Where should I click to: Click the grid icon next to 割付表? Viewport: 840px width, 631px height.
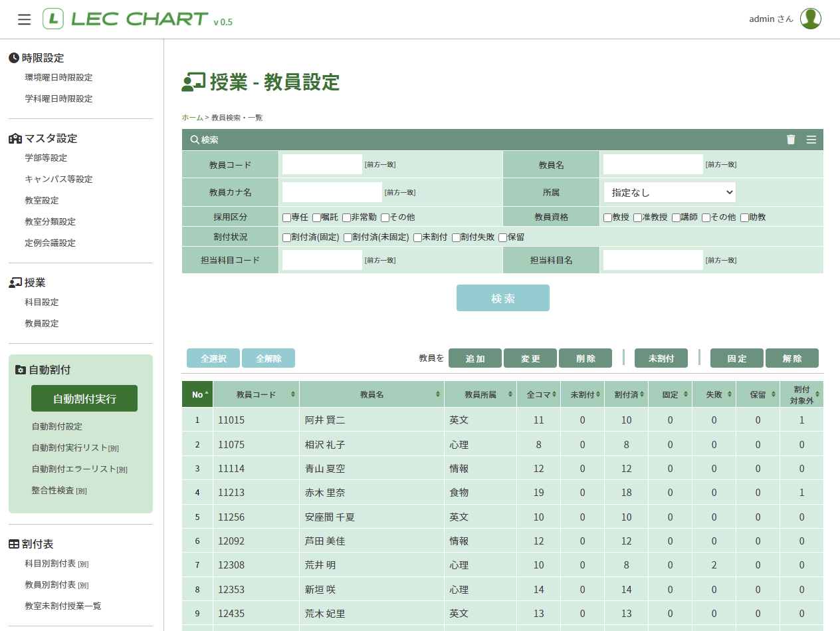(14, 543)
